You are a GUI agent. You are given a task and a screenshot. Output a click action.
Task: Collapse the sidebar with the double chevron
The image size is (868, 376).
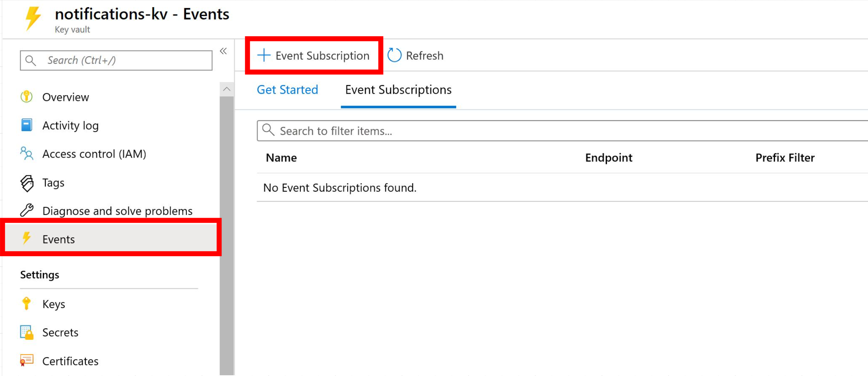tap(224, 51)
